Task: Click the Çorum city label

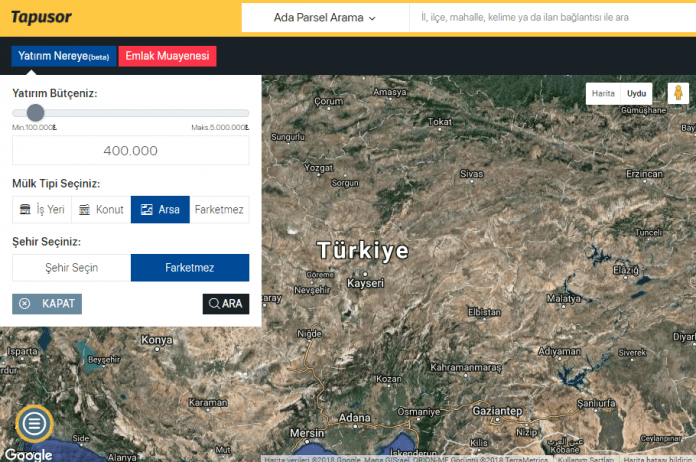Action: click(x=328, y=101)
